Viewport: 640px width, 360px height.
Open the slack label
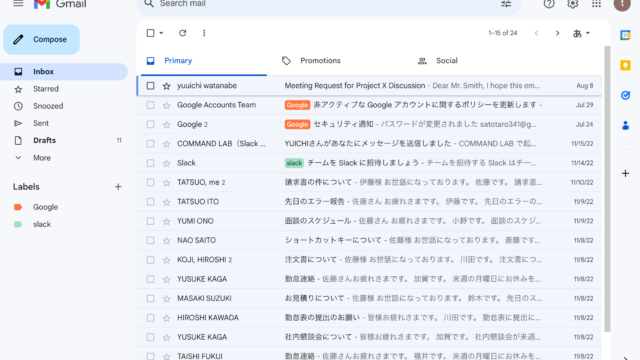point(42,224)
